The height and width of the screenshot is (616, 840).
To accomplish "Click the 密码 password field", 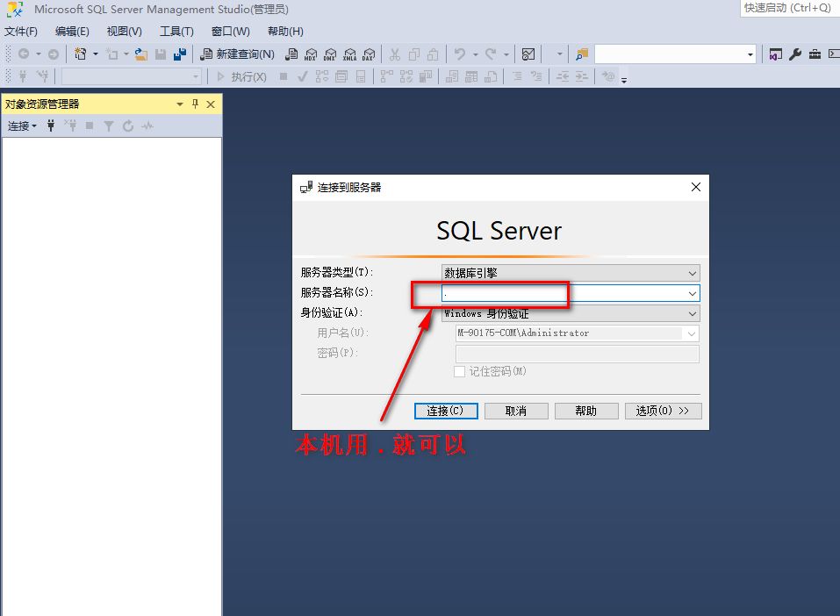I will pos(577,354).
